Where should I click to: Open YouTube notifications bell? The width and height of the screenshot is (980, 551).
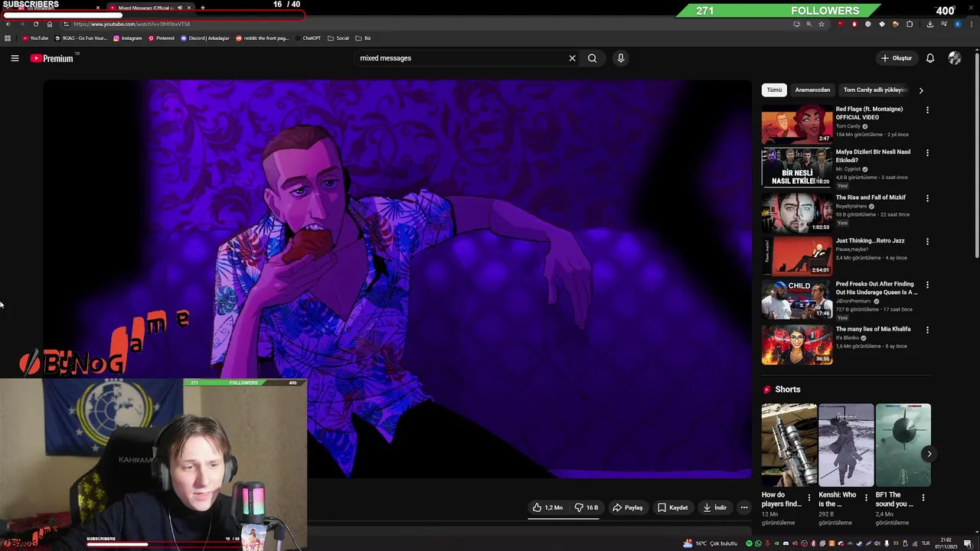[x=930, y=58]
